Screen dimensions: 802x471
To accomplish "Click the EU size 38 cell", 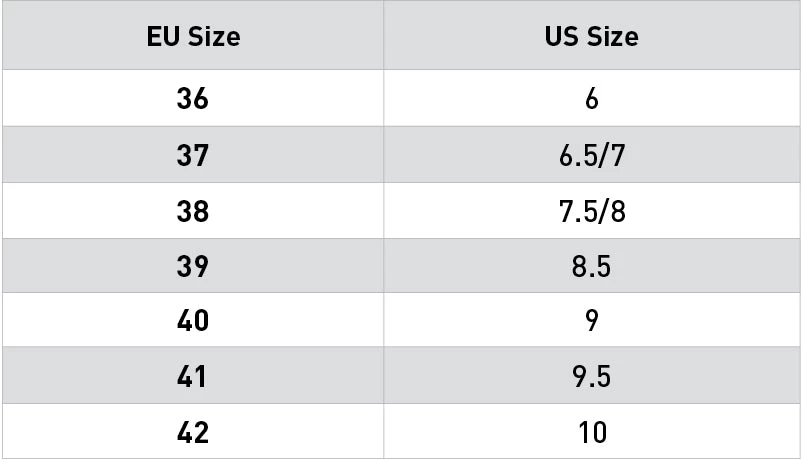I will tap(193, 211).
